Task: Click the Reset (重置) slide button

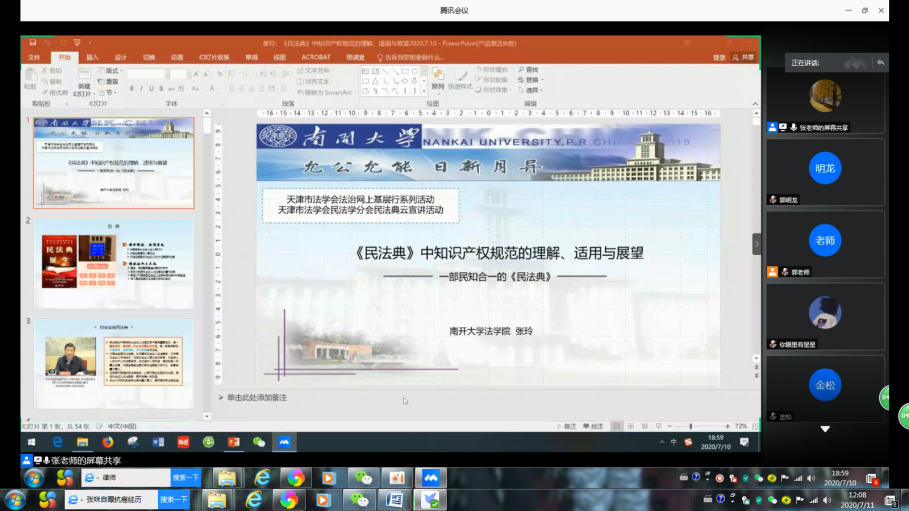Action: click(x=108, y=82)
